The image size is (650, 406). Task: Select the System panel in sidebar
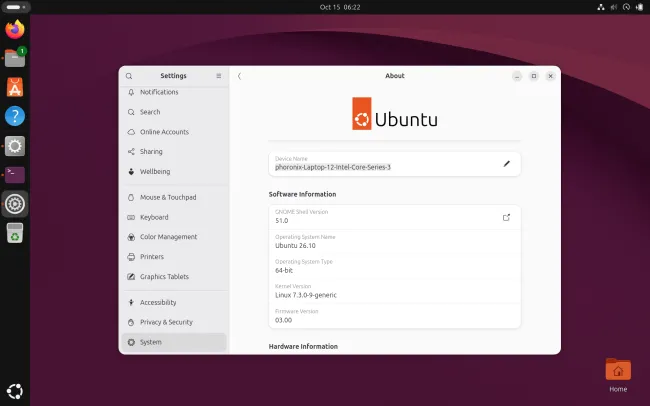tap(174, 342)
